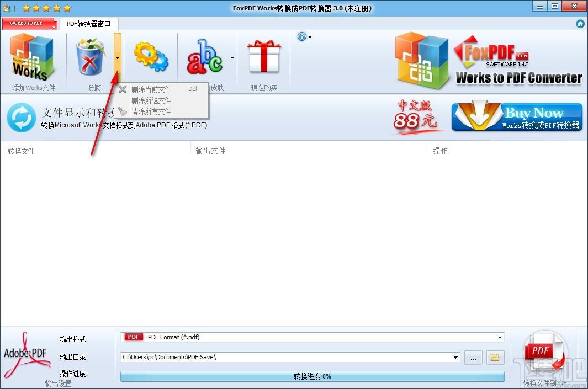
Task: Open the help question mark icon
Action: coord(302,36)
